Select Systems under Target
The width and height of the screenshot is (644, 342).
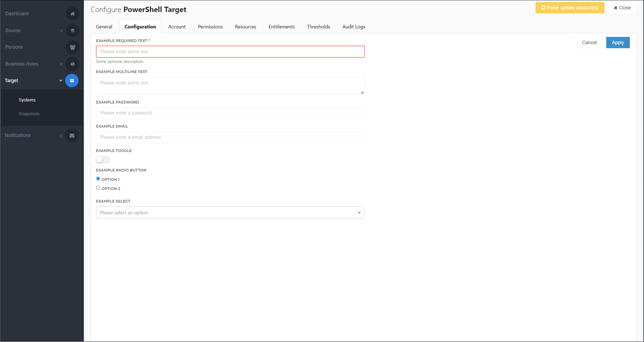point(27,100)
